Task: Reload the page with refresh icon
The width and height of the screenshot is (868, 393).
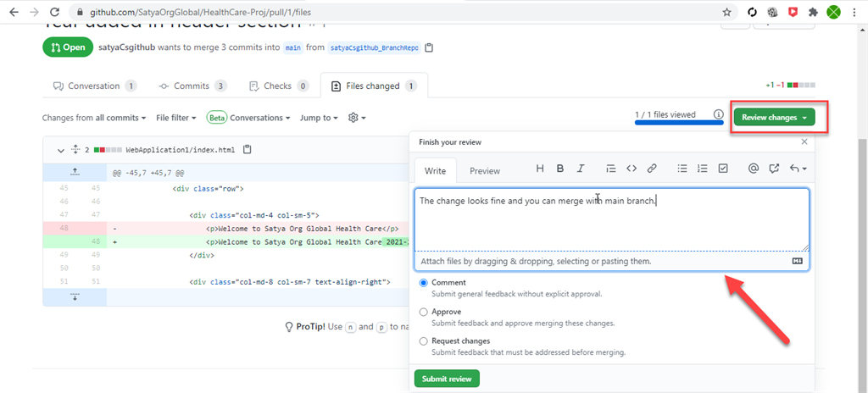Action: click(54, 12)
